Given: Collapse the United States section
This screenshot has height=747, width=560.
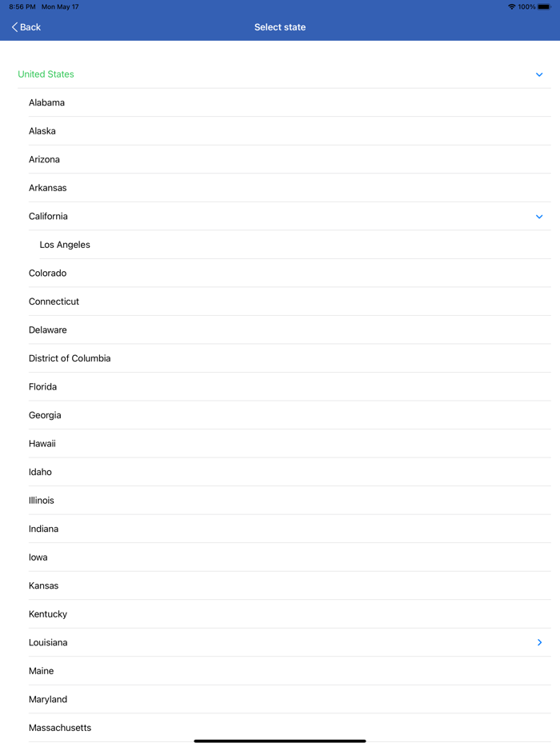Looking at the screenshot, I should pyautogui.click(x=539, y=74).
